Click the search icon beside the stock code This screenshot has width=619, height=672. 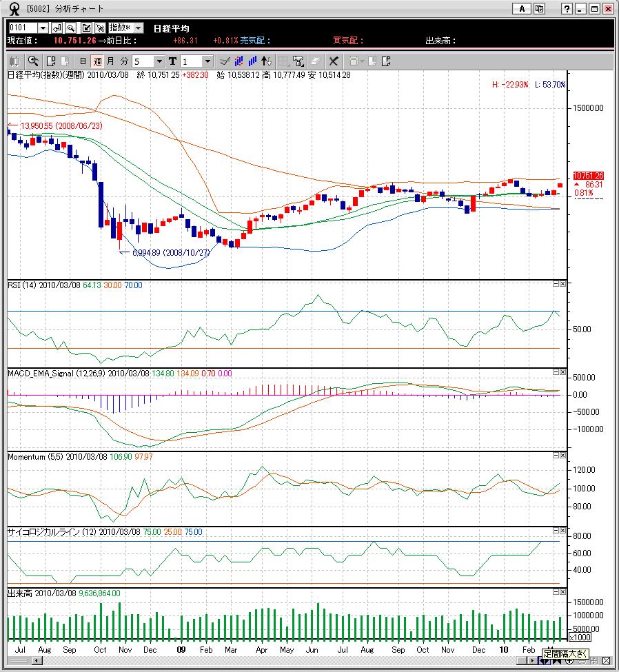click(71, 28)
